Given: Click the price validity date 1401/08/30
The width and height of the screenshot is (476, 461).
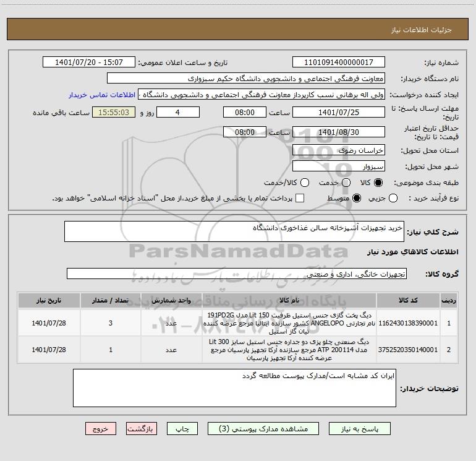Looking at the screenshot, I should pos(339,132).
